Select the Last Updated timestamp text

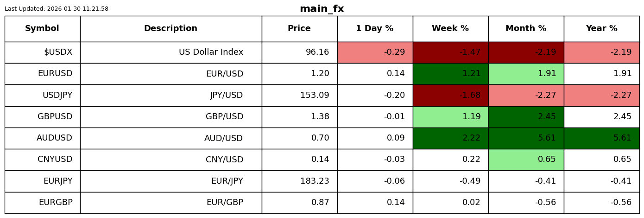click(57, 9)
